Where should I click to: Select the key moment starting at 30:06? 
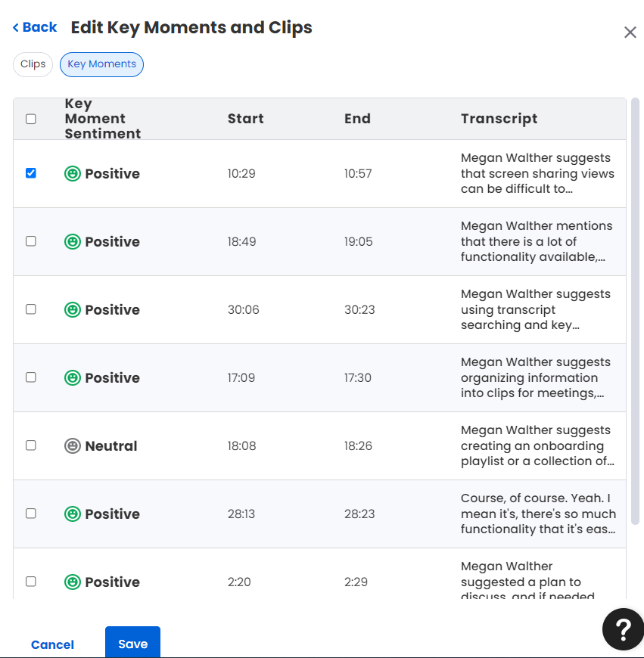coord(30,309)
